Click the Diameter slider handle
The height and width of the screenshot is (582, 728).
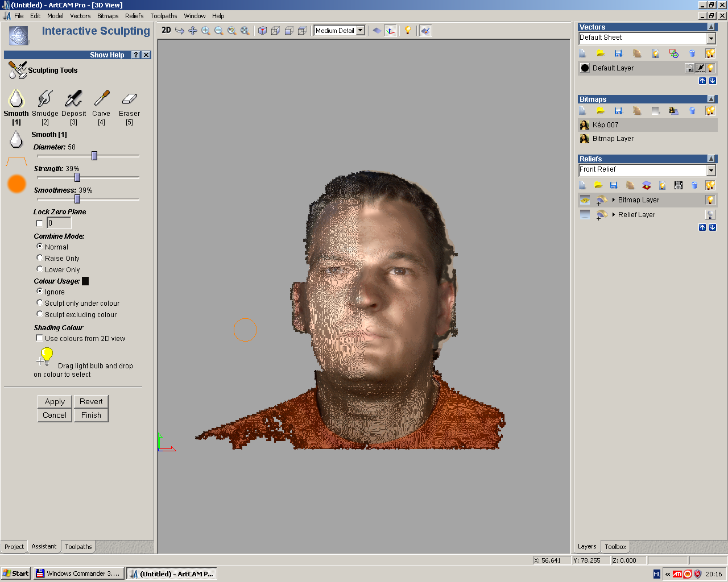94,156
